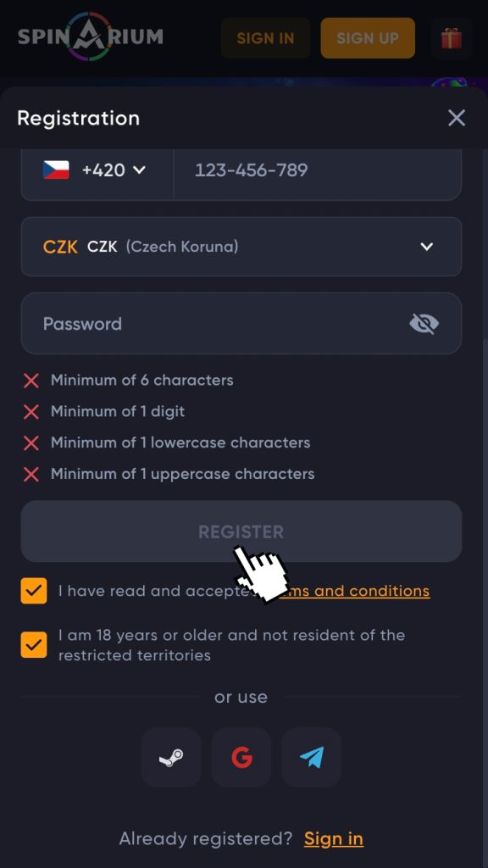The width and height of the screenshot is (488, 868).
Task: Uncheck the terms and conditions checkbox
Action: pos(34,591)
